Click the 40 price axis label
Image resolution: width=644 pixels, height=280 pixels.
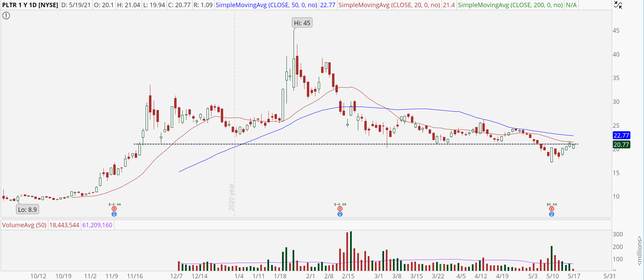pyautogui.click(x=616, y=55)
